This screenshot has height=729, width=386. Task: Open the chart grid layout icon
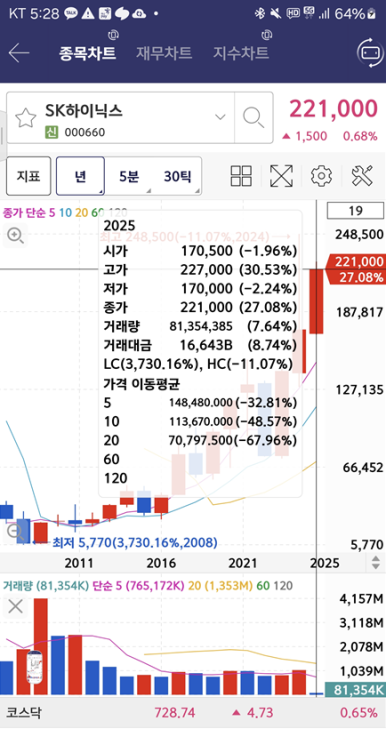click(241, 176)
